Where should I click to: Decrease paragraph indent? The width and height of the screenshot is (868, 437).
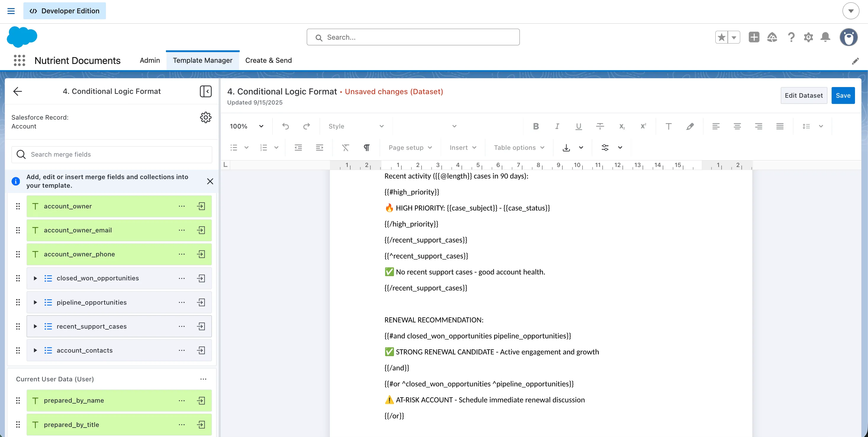tap(298, 147)
